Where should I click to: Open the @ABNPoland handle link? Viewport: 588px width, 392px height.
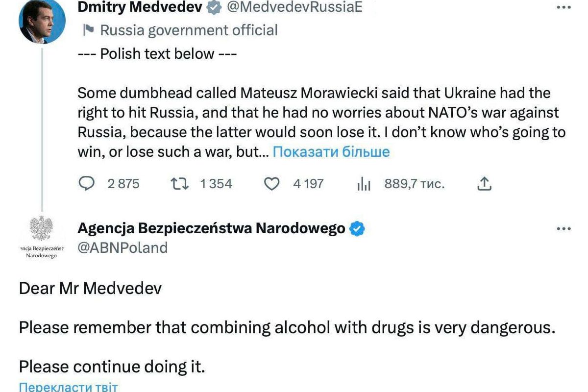coord(122,247)
